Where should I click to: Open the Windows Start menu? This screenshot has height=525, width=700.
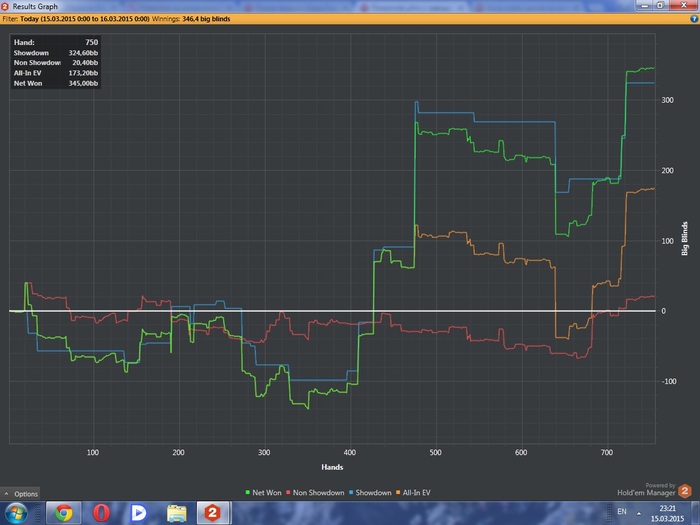click(x=16, y=513)
